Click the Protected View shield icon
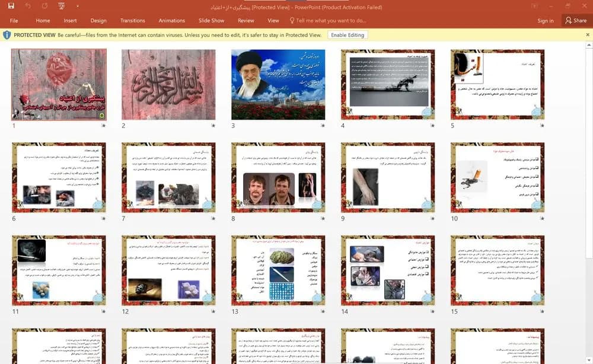The width and height of the screenshot is (593, 364). point(7,35)
